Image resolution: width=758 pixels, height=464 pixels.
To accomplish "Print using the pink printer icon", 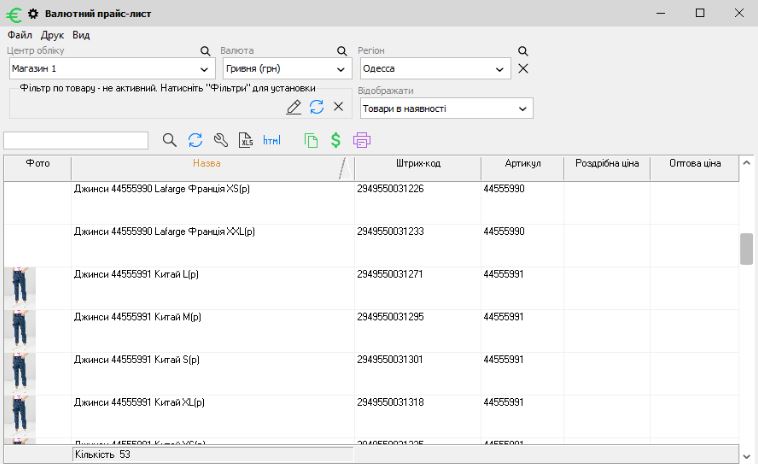I will tap(362, 141).
